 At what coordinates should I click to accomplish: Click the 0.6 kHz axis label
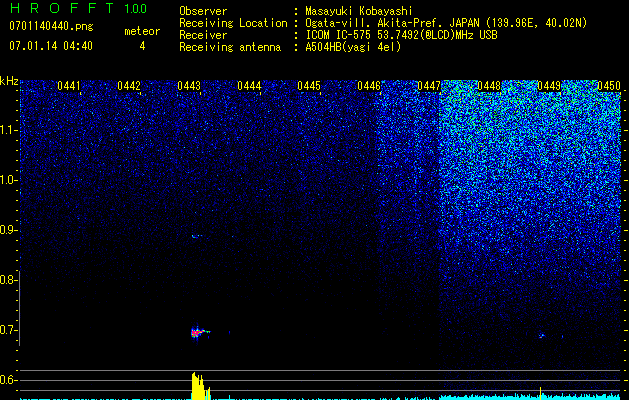pyautogui.click(x=8, y=380)
